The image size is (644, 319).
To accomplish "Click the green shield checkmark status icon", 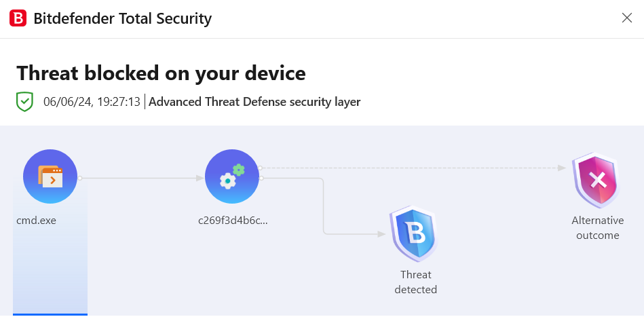I will click(24, 101).
